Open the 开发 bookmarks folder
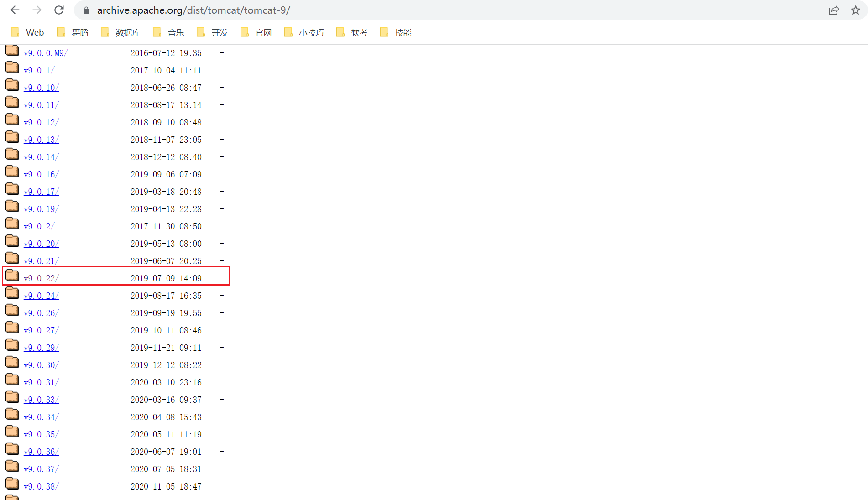This screenshot has width=868, height=500. coord(212,32)
